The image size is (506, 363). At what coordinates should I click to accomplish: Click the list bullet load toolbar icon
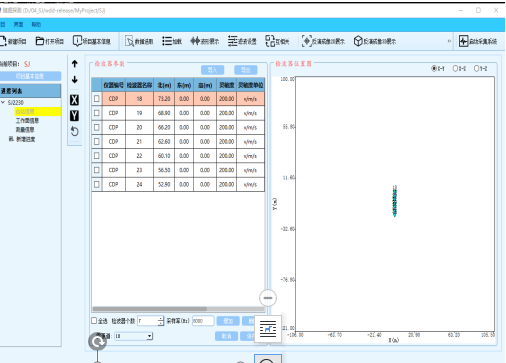[x=167, y=41]
